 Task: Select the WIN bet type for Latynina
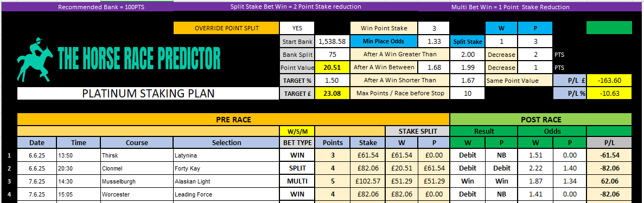tap(297, 155)
